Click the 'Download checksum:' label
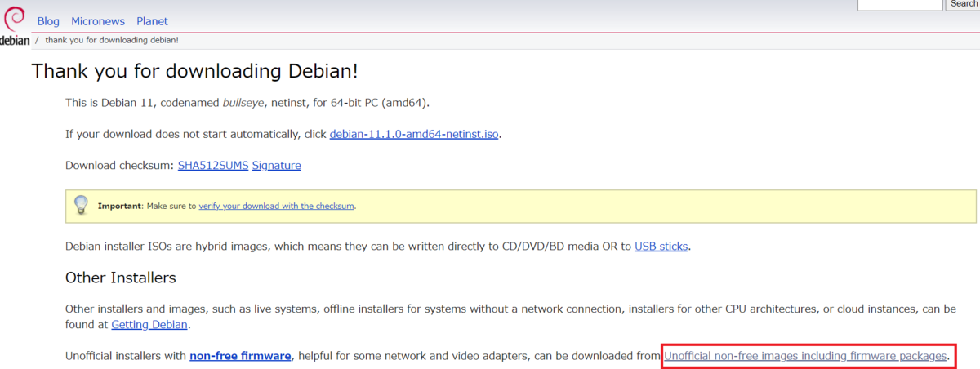The width and height of the screenshot is (980, 369). point(120,165)
